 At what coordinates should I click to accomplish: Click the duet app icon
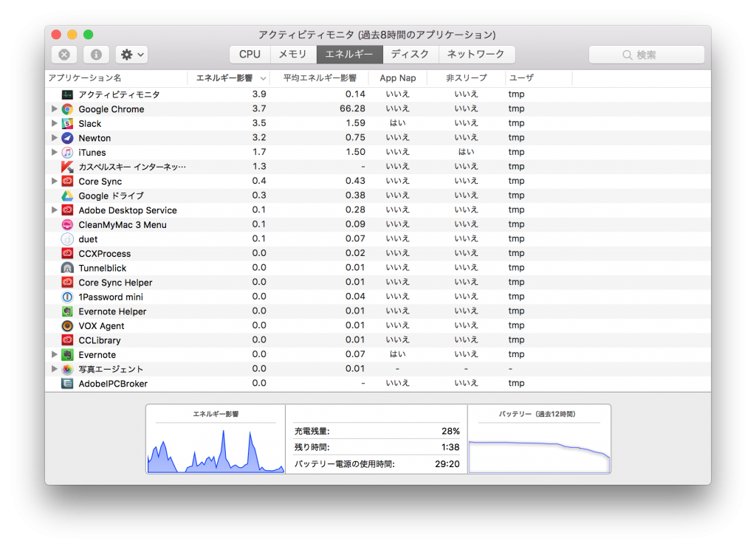pyautogui.click(x=67, y=239)
